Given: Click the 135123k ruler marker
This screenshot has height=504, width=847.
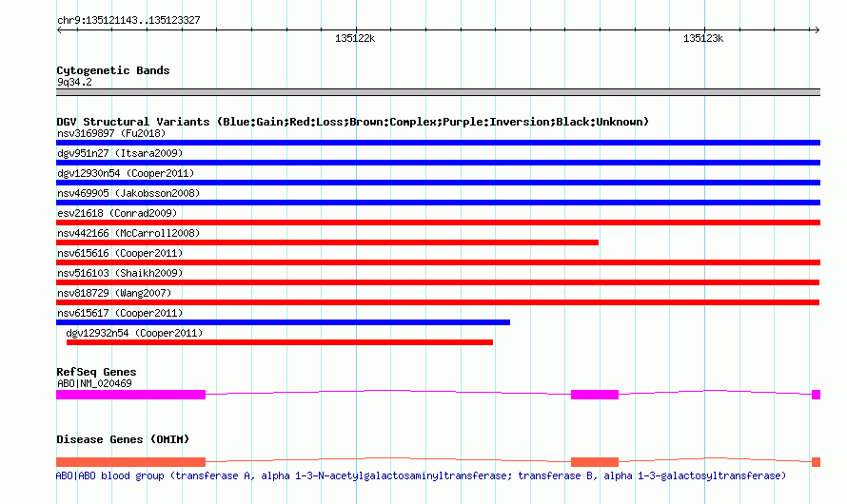Looking at the screenshot, I should 702,38.
